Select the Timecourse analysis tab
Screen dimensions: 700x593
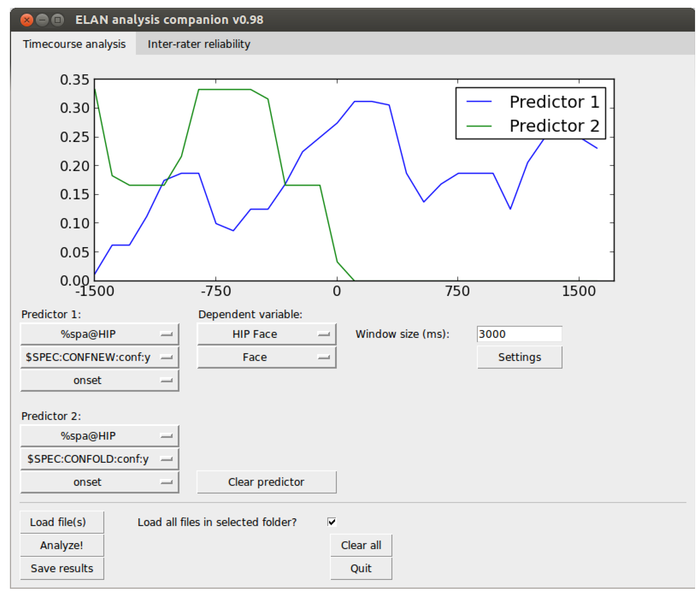pyautogui.click(x=74, y=44)
